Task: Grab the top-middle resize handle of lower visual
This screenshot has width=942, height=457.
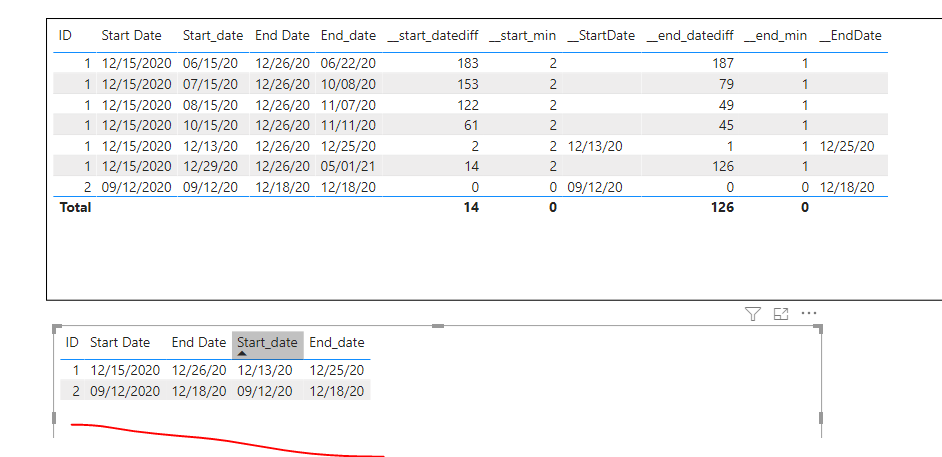Action: [x=438, y=325]
